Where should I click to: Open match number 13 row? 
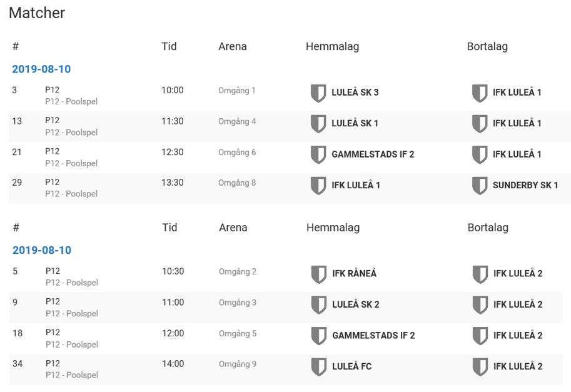coord(290,126)
